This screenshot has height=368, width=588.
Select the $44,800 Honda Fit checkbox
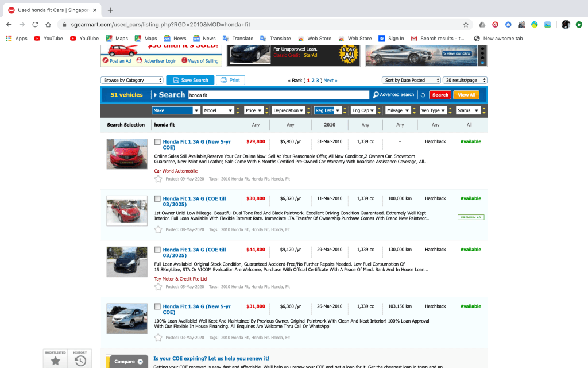tap(158, 250)
